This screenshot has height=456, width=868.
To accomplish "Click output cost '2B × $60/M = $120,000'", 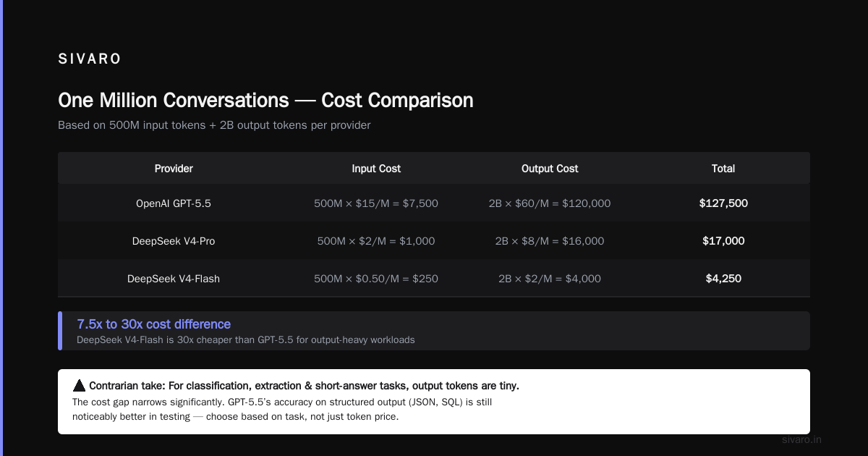I will (x=550, y=203).
